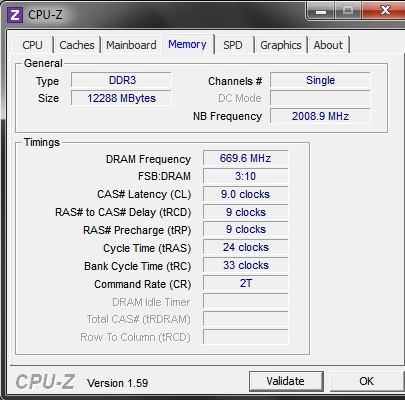Click the Channels # label
The height and width of the screenshot is (400, 405).
[235, 81]
